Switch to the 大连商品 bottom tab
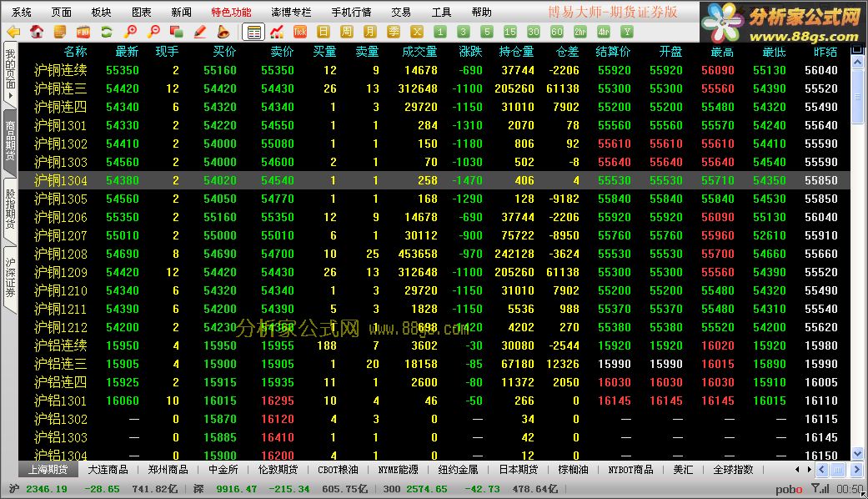The image size is (868, 499). 108,470
